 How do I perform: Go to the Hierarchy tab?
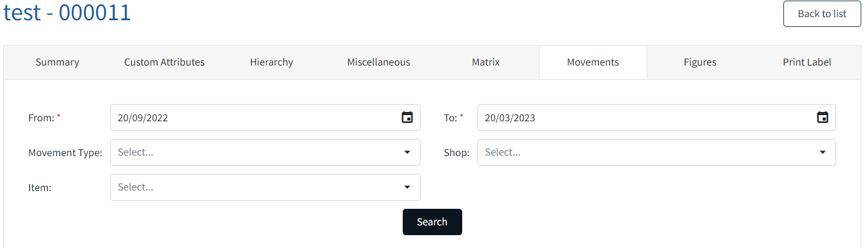point(272,62)
